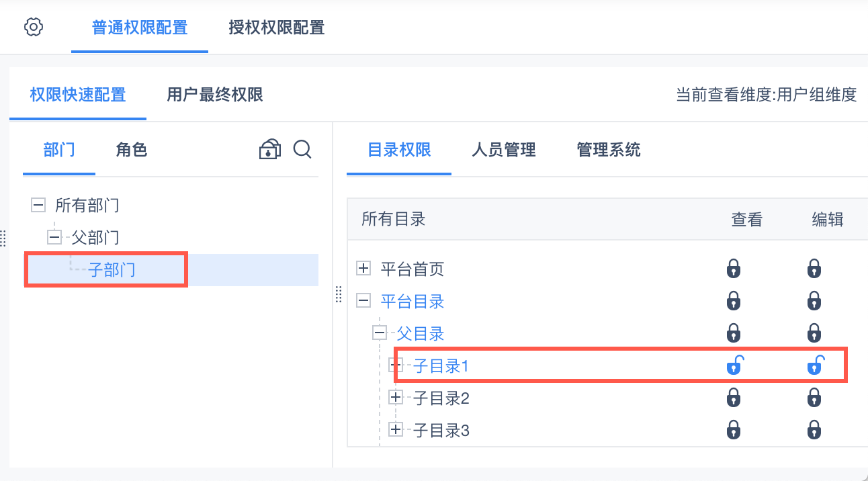Toggle view lock for 平台首页

tap(734, 269)
